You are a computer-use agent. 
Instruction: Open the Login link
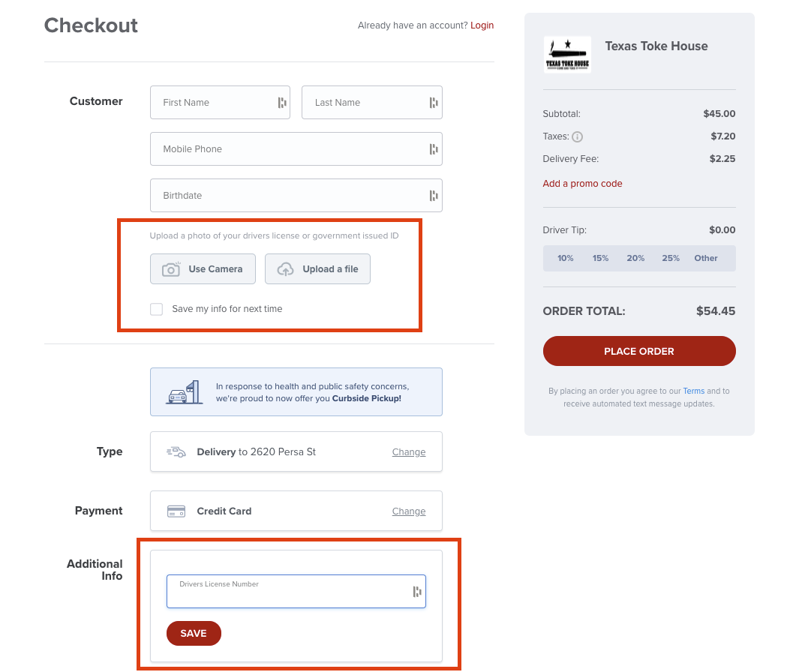tap(482, 25)
